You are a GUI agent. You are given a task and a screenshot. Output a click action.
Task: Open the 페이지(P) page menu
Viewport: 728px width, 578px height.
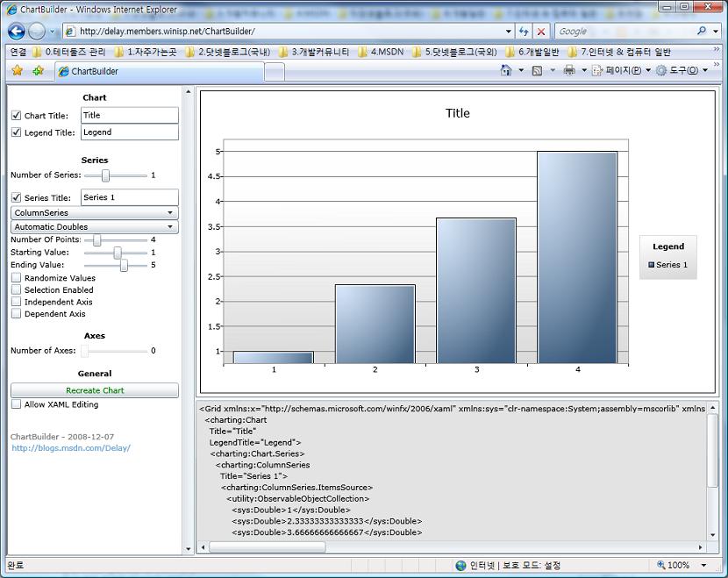pyautogui.click(x=623, y=70)
